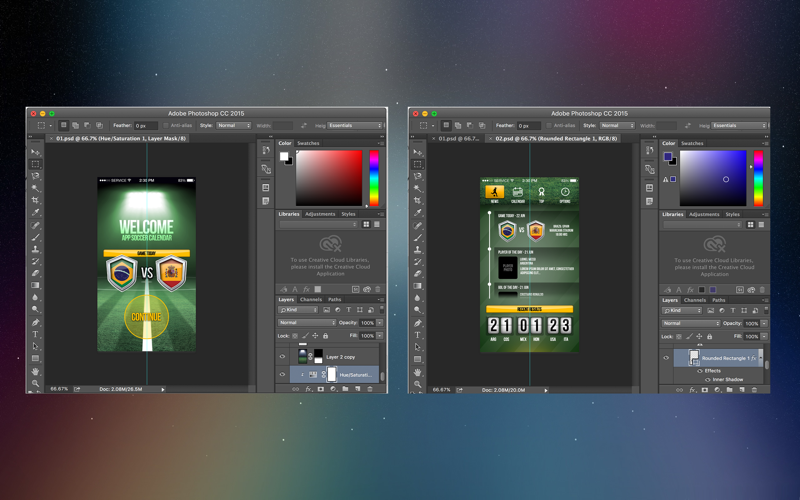Image resolution: width=800 pixels, height=500 pixels.
Task: Select the Eraser tool in the left window
Action: (35, 273)
